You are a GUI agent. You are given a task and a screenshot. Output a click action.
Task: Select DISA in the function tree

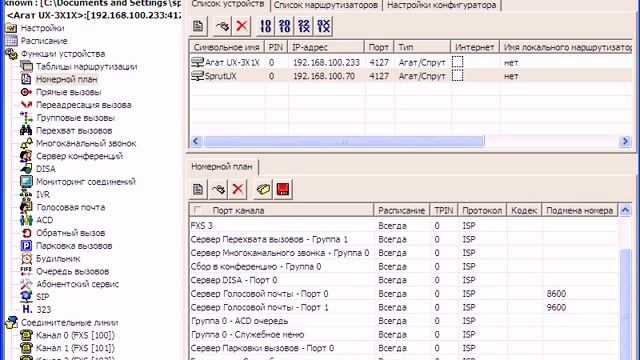coord(46,169)
